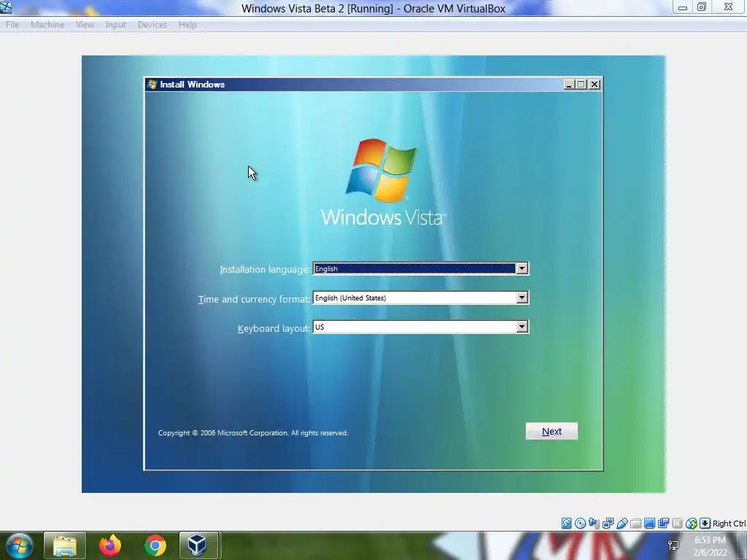Open File Explorer from the taskbar
This screenshot has width=747, height=560.
click(x=65, y=545)
